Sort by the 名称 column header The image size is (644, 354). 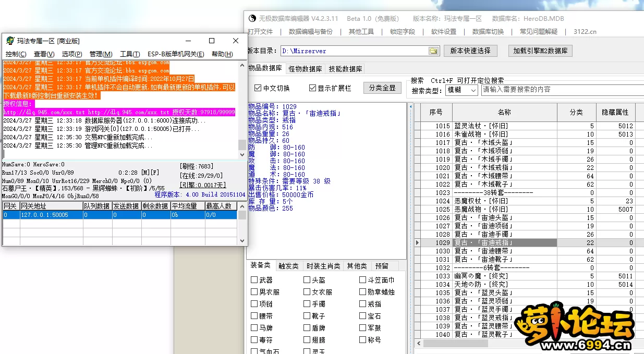(x=504, y=112)
